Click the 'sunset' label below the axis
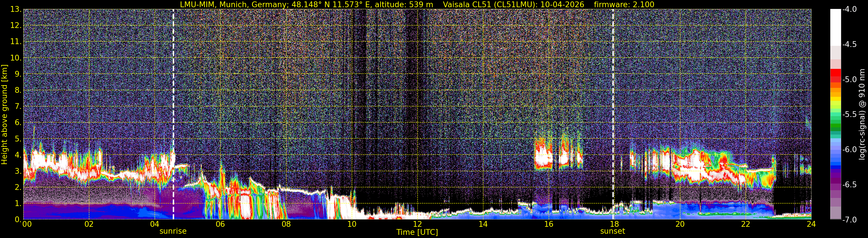The image size is (868, 238). click(613, 231)
